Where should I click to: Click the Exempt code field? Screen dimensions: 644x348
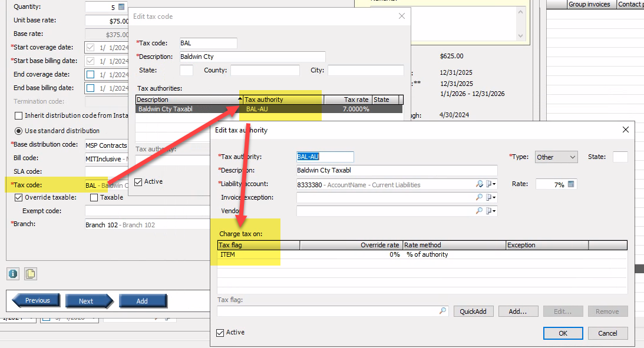pyautogui.click(x=147, y=211)
